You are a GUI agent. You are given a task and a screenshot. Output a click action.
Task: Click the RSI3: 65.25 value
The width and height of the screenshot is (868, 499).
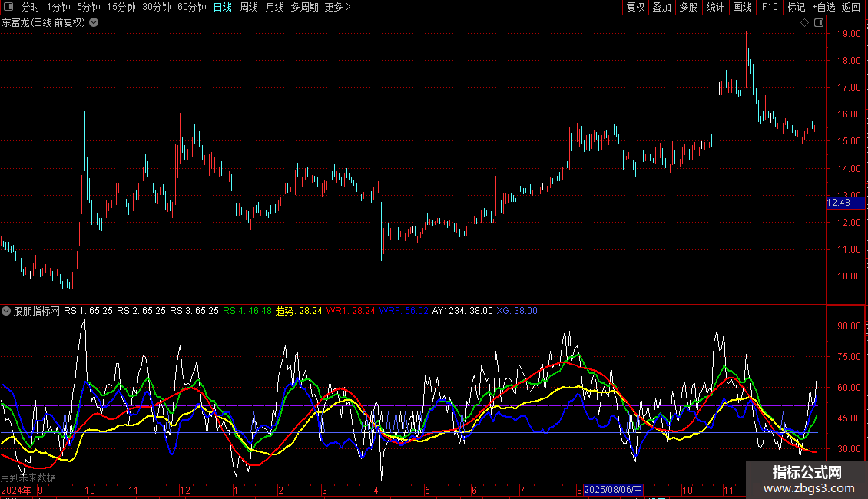(x=194, y=311)
